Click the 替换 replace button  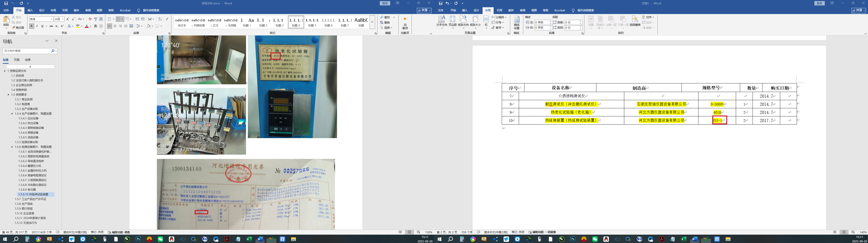tap(385, 23)
